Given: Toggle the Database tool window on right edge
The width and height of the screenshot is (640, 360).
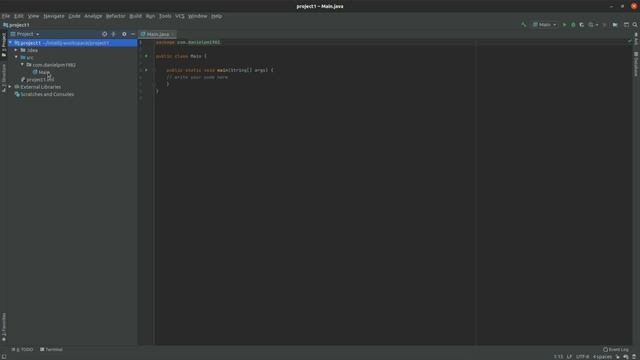Looking at the screenshot, I should tap(636, 64).
